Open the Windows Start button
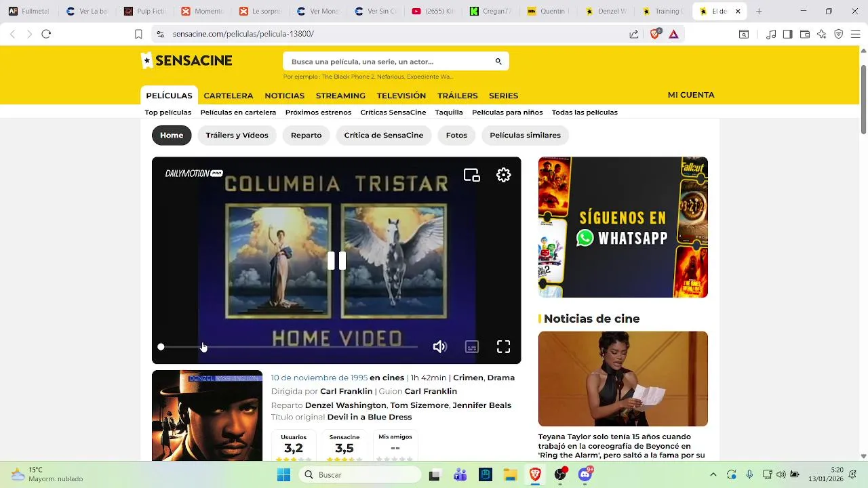The width and height of the screenshot is (868, 488). coord(283,475)
